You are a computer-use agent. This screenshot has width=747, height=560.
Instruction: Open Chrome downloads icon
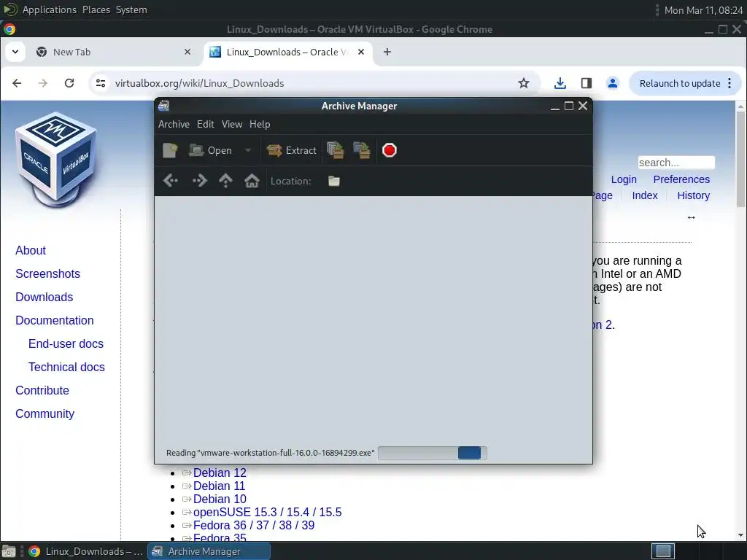pos(560,83)
